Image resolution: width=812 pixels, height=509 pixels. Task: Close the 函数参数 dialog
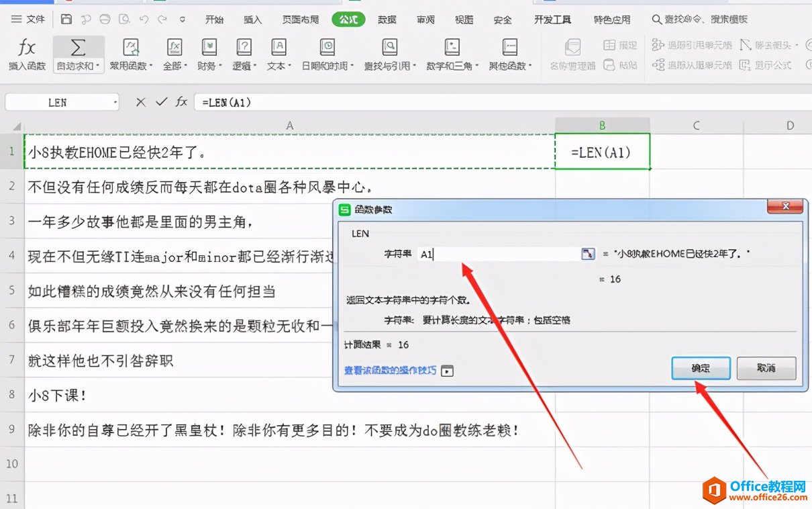(x=785, y=207)
